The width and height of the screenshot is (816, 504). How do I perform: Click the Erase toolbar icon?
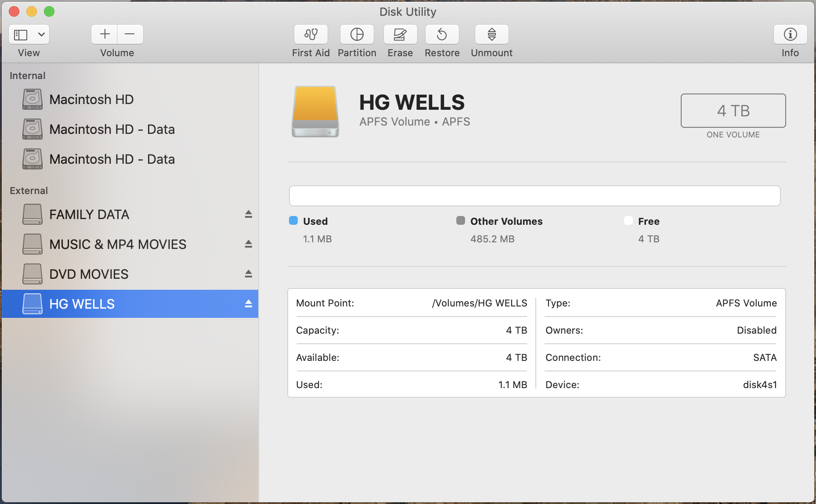(400, 34)
